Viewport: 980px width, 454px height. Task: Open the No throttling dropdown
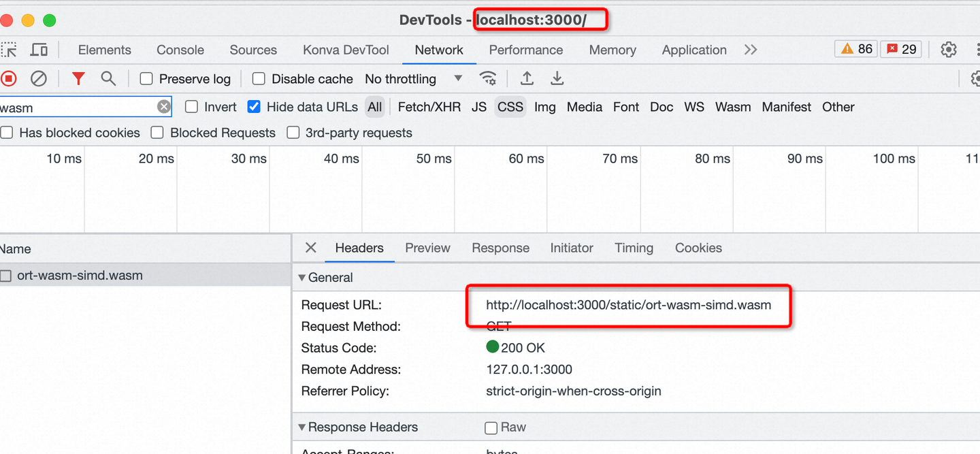coord(413,79)
